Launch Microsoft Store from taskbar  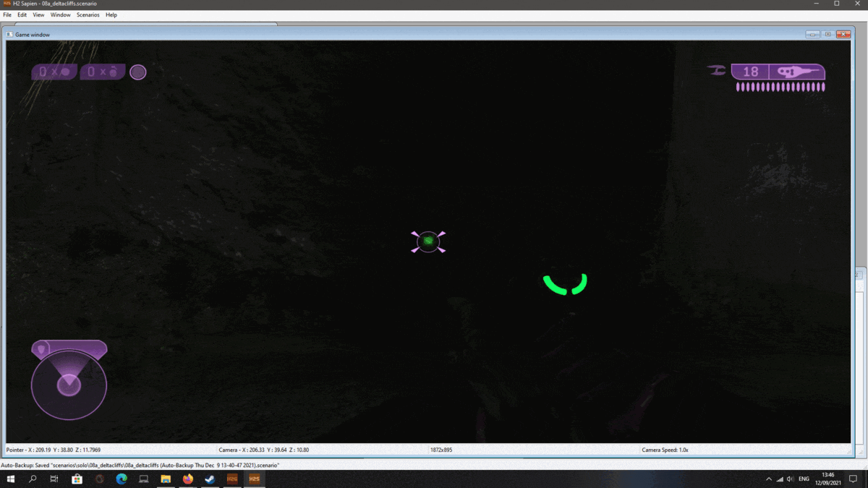click(x=77, y=479)
